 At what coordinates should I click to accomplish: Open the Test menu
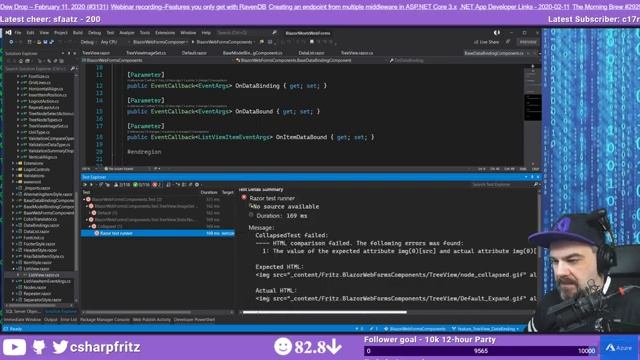click(x=110, y=33)
